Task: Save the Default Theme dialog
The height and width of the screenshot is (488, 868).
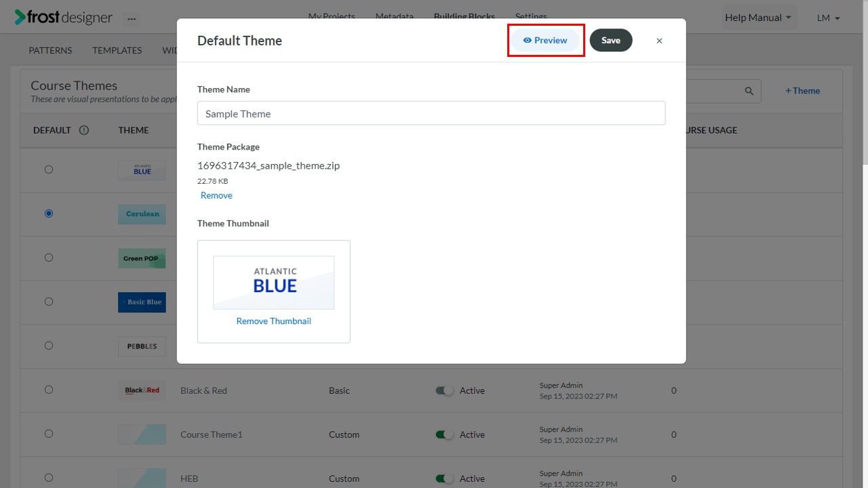Action: pyautogui.click(x=610, y=40)
